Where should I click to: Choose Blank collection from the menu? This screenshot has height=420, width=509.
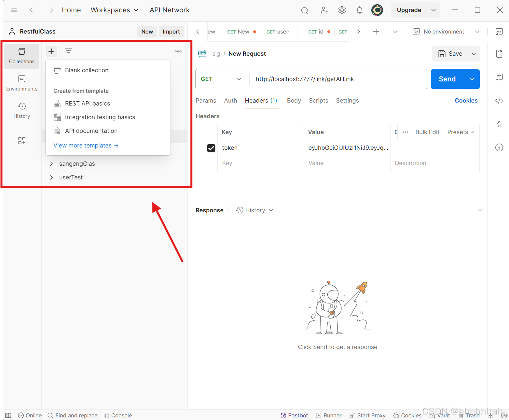(108, 70)
